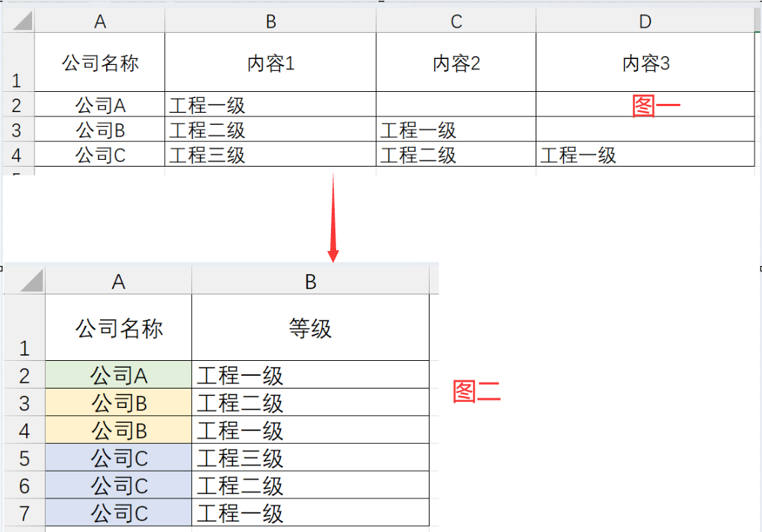The height and width of the screenshot is (532, 762).
Task: Select column C header in top table
Action: (x=456, y=22)
